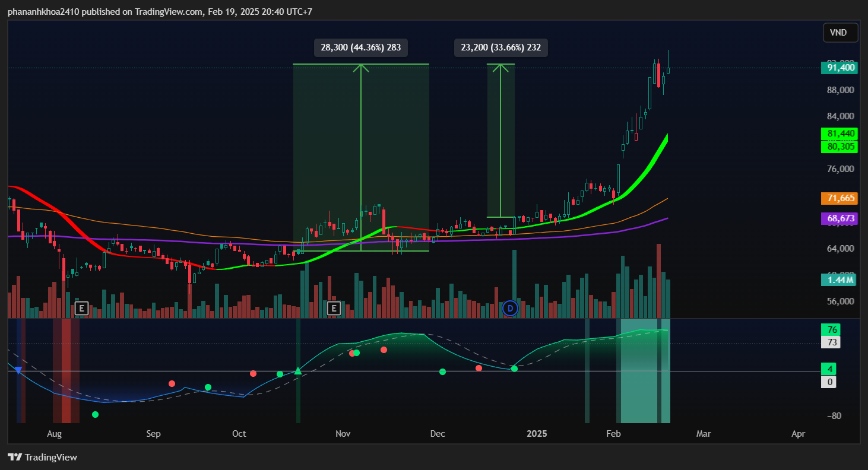Click the orange 71,665 price label
Image resolution: width=868 pixels, height=470 pixels.
(840, 198)
